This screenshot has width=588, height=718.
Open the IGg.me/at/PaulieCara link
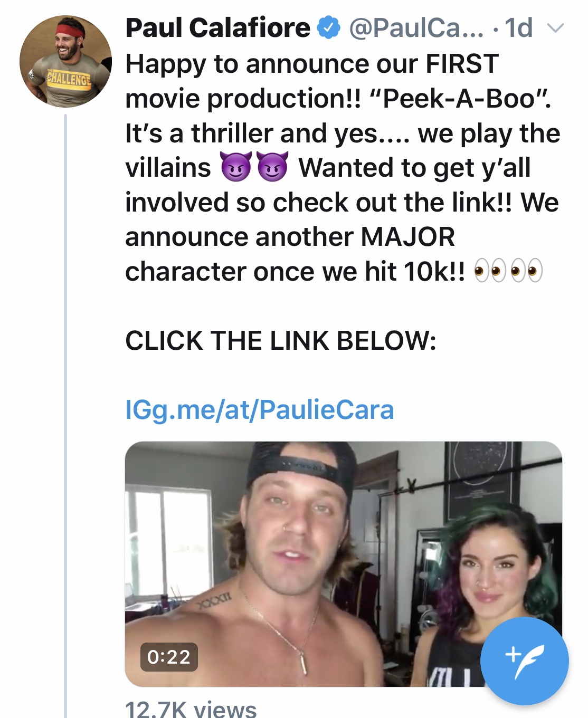pyautogui.click(x=260, y=409)
